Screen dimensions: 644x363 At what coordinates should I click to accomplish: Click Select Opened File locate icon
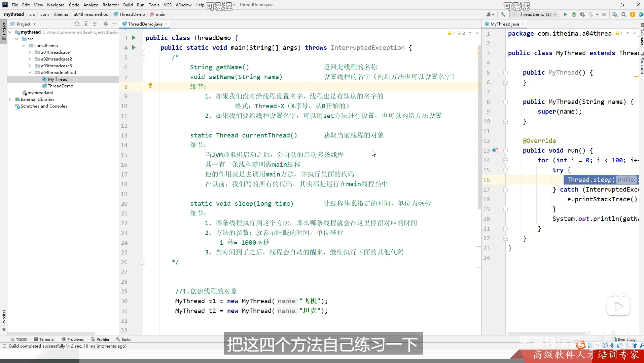(x=77, y=24)
